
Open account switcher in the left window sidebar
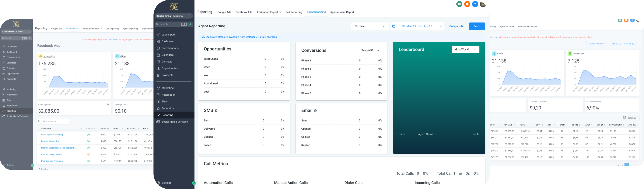click(x=16, y=32)
